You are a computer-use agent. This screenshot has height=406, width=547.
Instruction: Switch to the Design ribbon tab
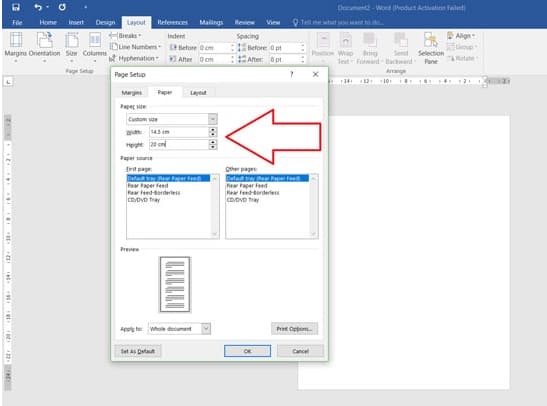click(105, 22)
